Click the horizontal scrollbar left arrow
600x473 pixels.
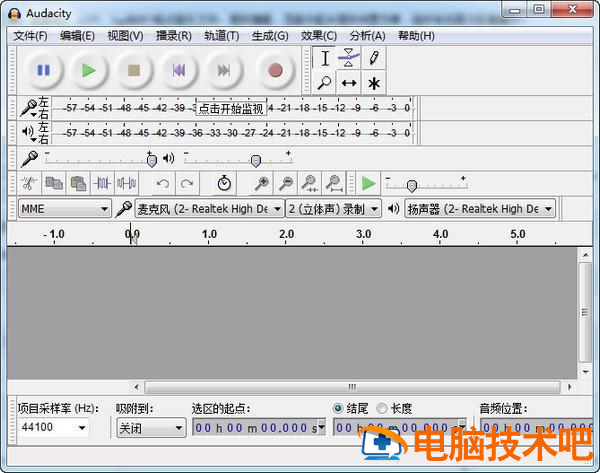tap(136, 387)
